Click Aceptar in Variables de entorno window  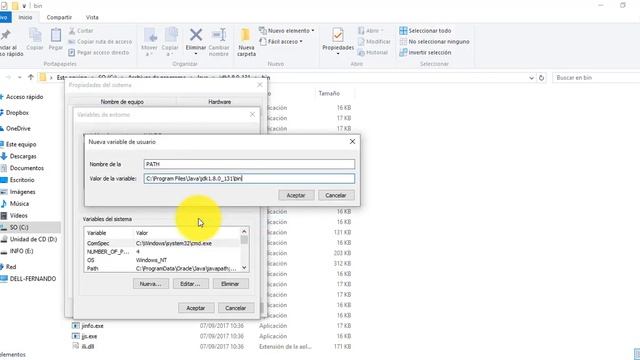pos(196,308)
